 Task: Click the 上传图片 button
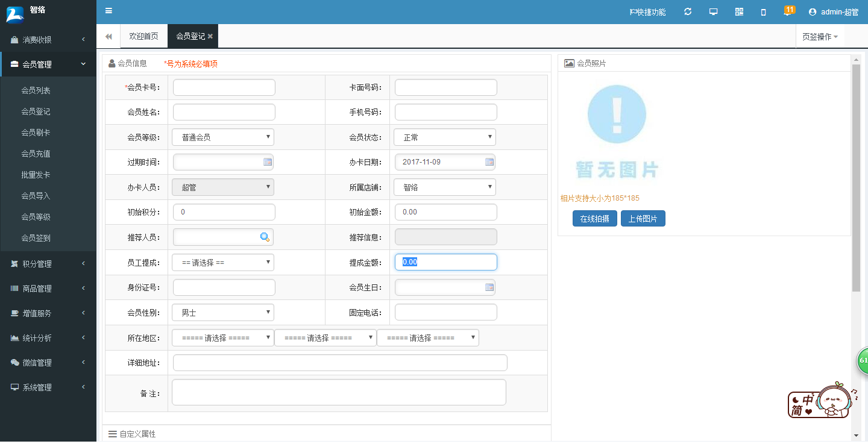coord(643,219)
